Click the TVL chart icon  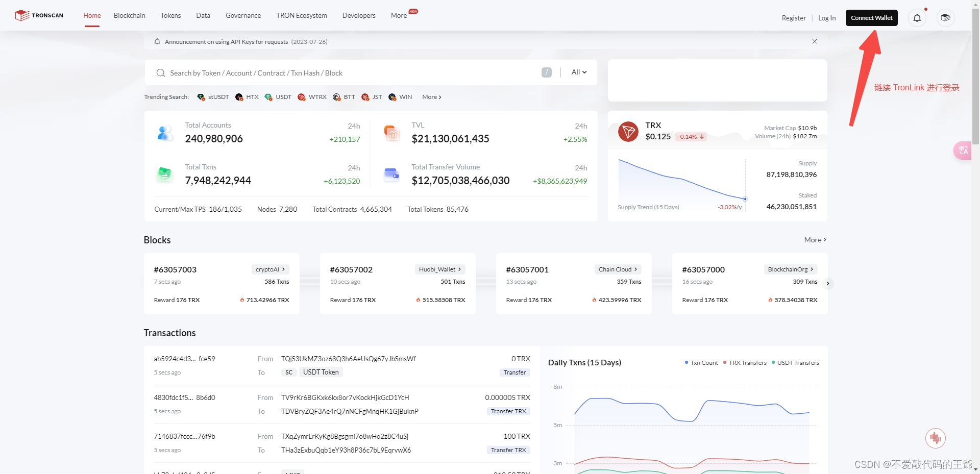392,133
